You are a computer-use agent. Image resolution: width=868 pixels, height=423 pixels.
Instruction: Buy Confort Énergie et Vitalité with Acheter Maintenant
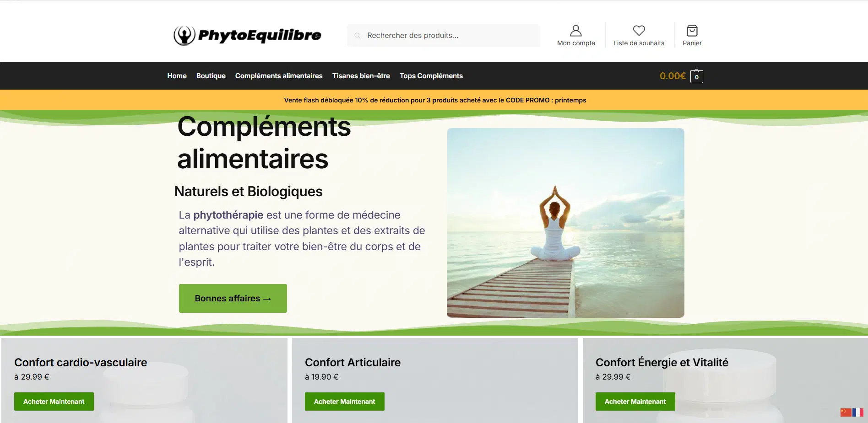pos(635,402)
